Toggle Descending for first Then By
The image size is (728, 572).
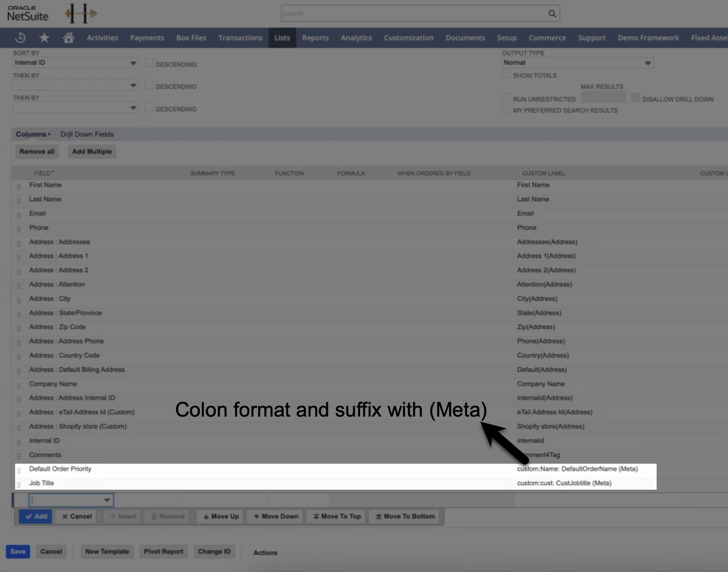coord(149,85)
